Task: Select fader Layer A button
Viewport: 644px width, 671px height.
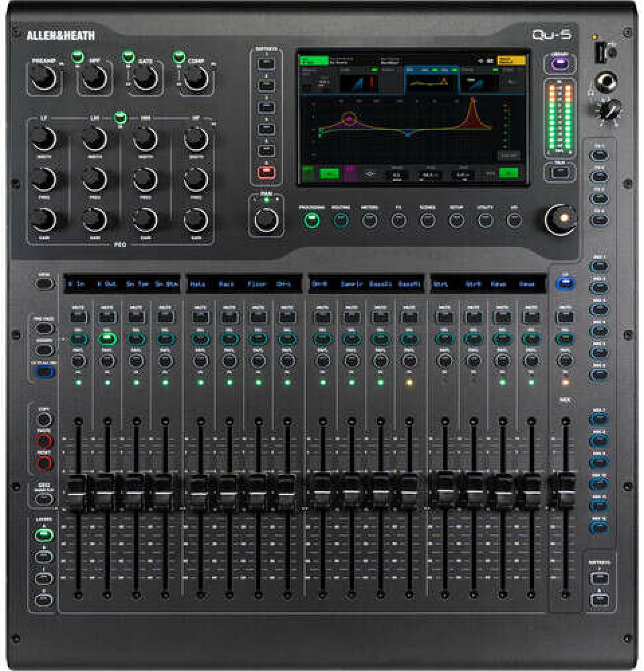Action: 44,535
